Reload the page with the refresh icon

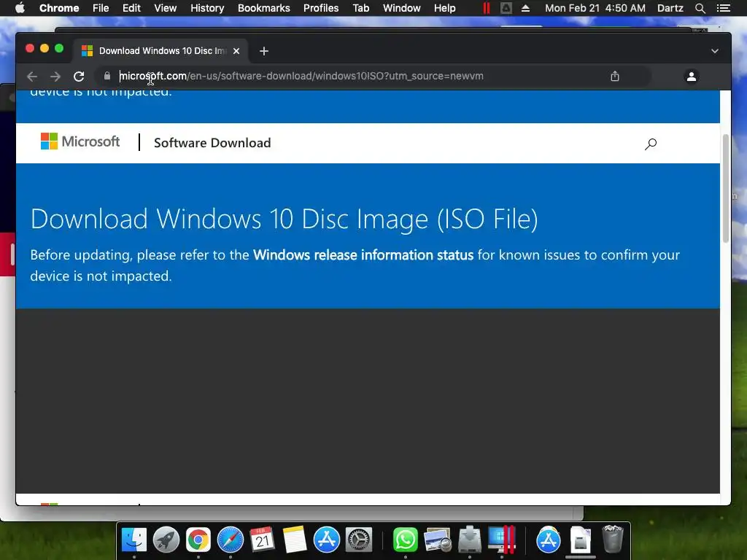[79, 76]
